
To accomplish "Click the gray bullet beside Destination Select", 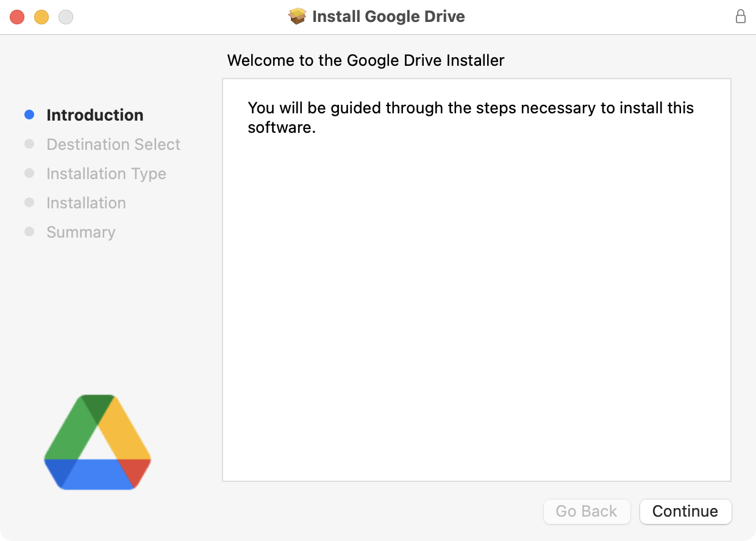I will [x=29, y=144].
